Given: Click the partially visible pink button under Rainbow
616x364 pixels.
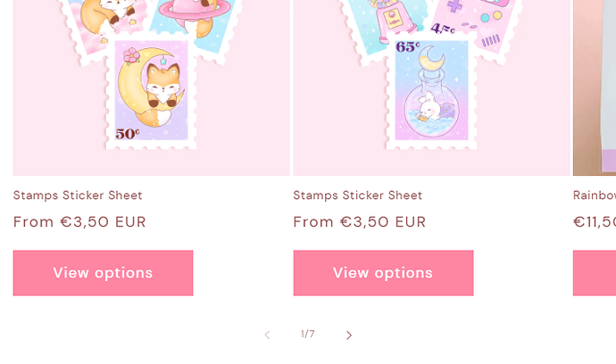Looking at the screenshot, I should pyautogui.click(x=595, y=273).
